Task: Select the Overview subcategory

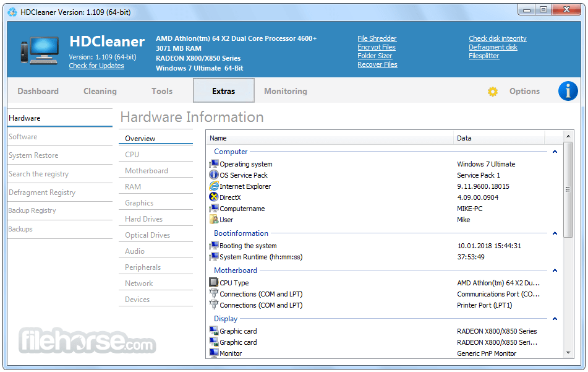Action: (x=156, y=138)
